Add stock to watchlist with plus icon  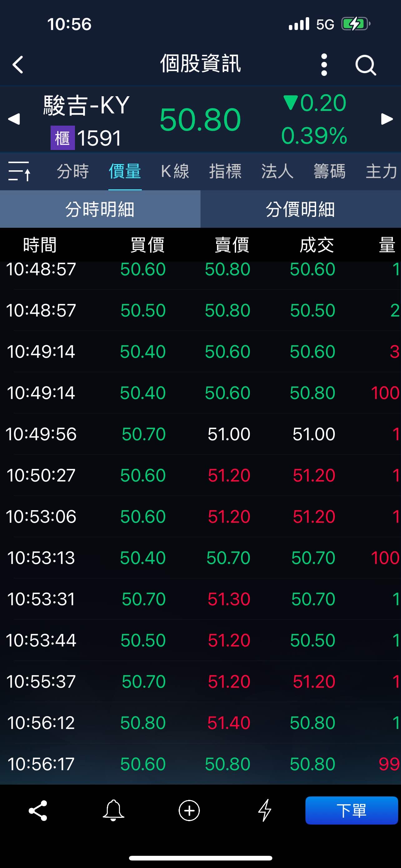click(189, 811)
